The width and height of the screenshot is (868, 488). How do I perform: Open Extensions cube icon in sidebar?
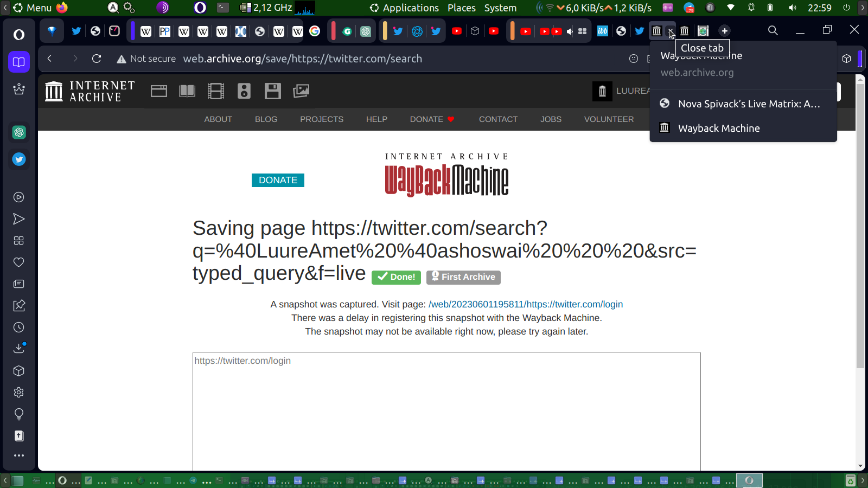[x=19, y=371]
